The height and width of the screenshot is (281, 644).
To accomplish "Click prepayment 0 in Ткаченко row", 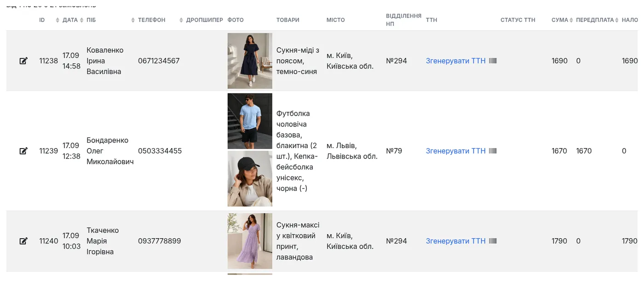I will click(x=578, y=241).
